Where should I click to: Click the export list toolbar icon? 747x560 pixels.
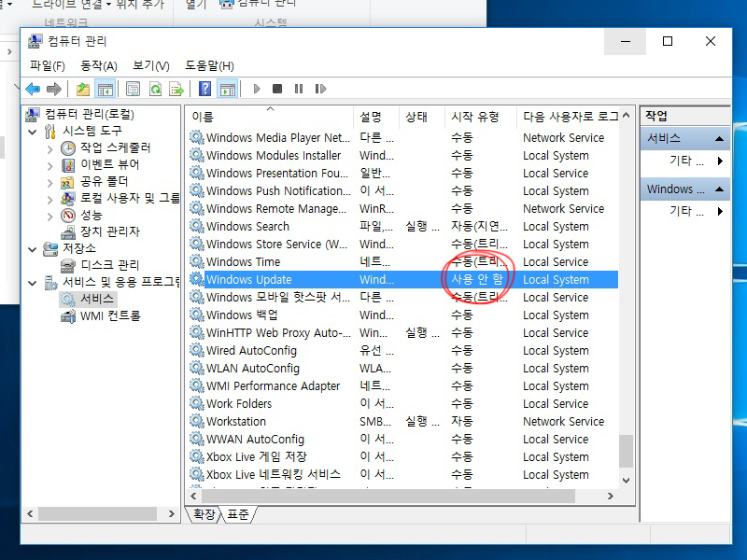point(176,89)
